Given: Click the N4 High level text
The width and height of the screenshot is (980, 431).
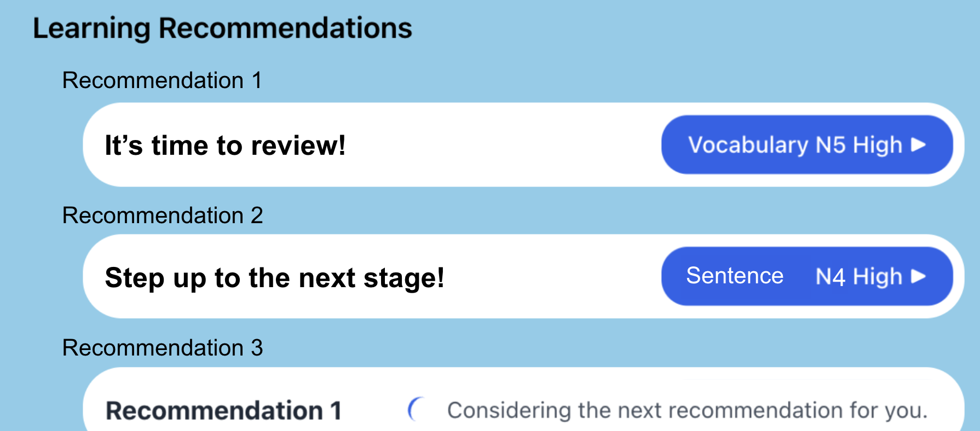Looking at the screenshot, I should (x=857, y=277).
